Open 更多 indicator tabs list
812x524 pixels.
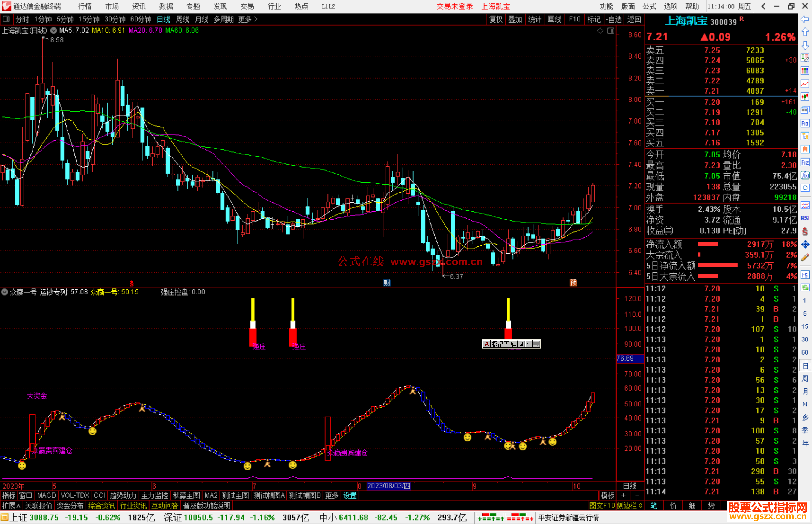(332, 495)
